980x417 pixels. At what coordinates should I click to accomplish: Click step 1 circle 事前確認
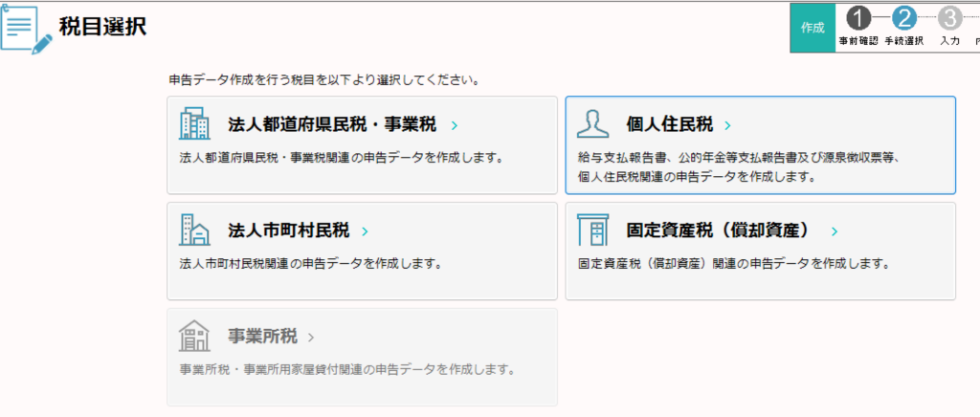[858, 19]
